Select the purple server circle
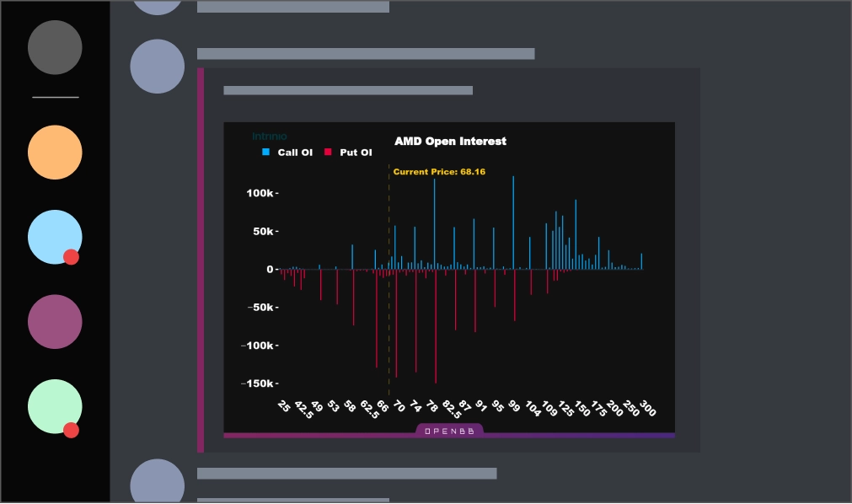This screenshot has width=852, height=504. (55, 322)
